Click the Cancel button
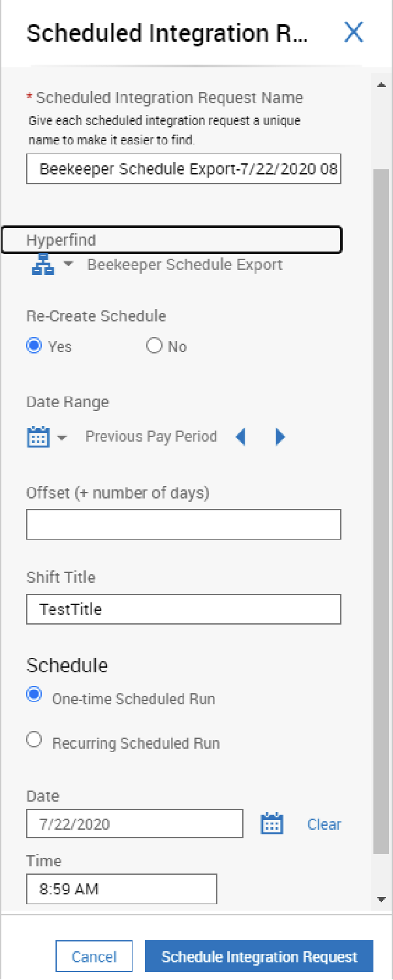The height and width of the screenshot is (980, 393). coord(94,957)
